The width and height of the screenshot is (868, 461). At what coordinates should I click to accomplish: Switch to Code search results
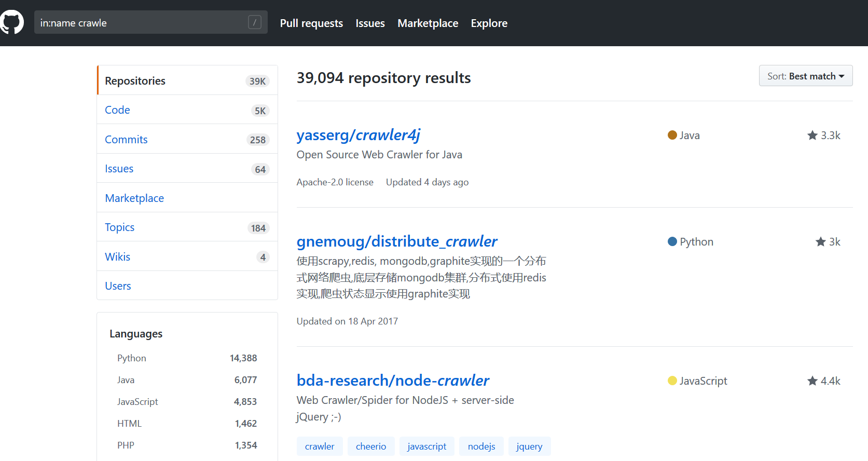[187, 110]
